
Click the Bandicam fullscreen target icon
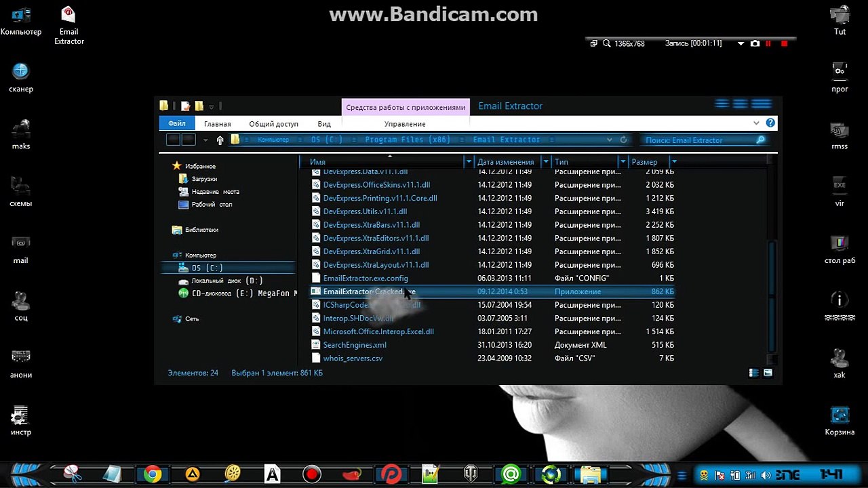point(593,43)
